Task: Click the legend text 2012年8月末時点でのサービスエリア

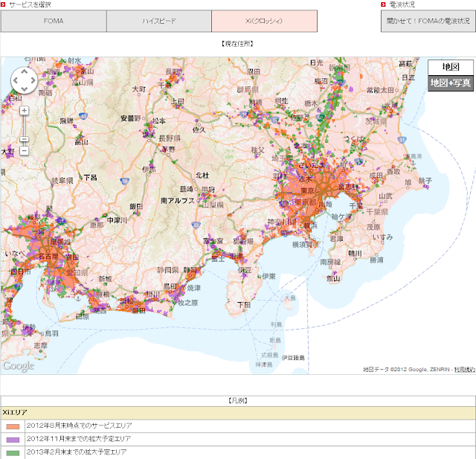Action: (79, 426)
